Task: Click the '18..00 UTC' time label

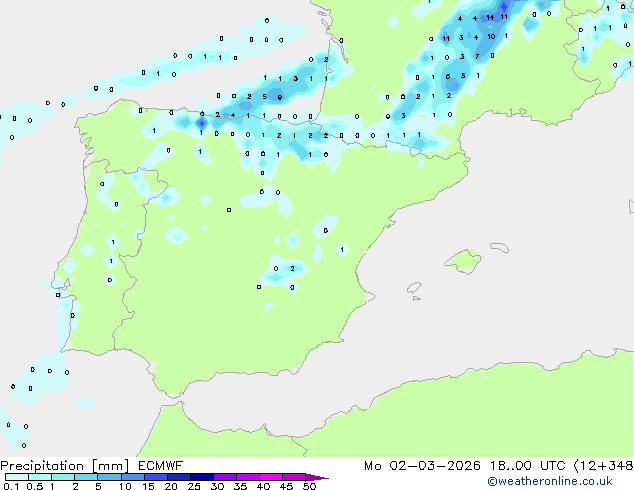Action: (527, 466)
